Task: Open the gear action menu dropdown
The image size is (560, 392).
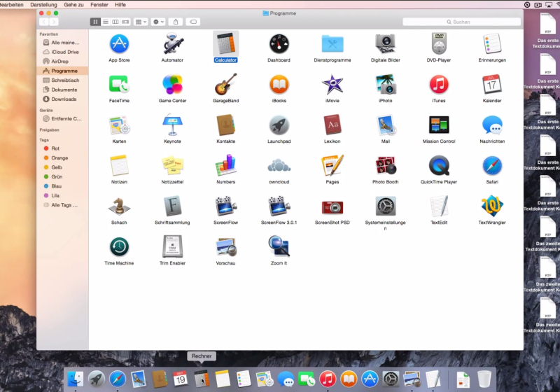Action: coord(159,22)
